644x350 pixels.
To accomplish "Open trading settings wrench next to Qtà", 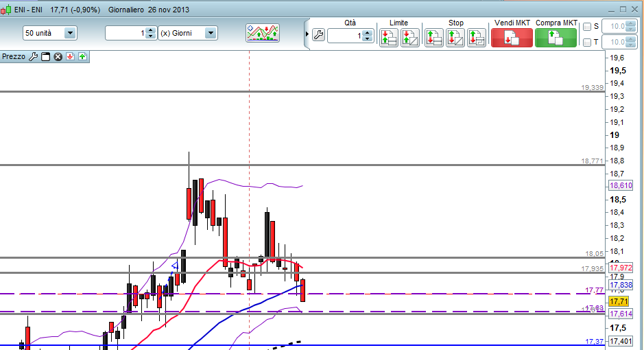I will click(x=318, y=35).
